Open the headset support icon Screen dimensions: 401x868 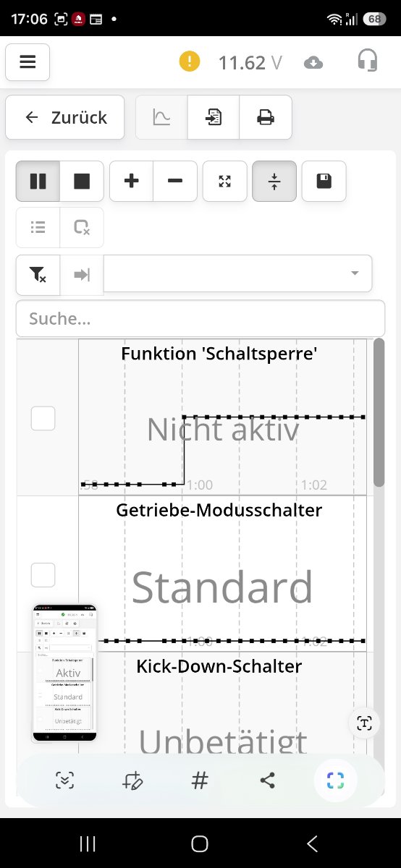pos(368,61)
